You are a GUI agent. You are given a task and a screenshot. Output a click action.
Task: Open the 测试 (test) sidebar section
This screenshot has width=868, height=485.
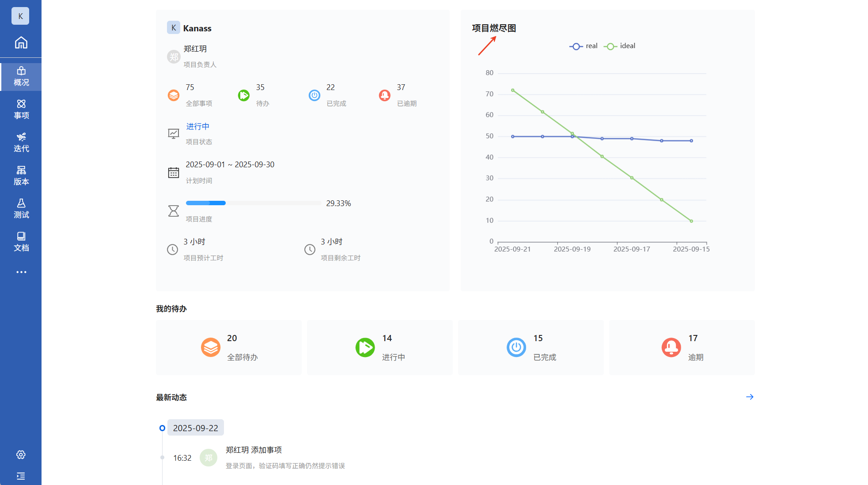pos(21,209)
